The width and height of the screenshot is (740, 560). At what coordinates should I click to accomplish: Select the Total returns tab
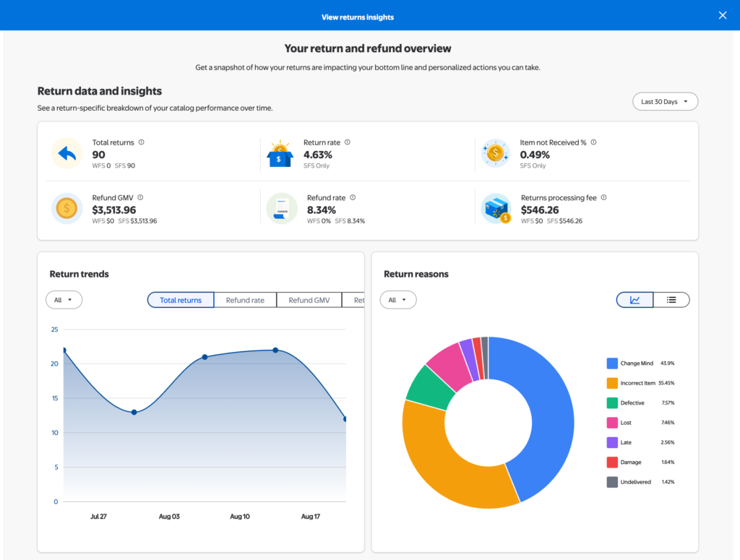point(180,300)
